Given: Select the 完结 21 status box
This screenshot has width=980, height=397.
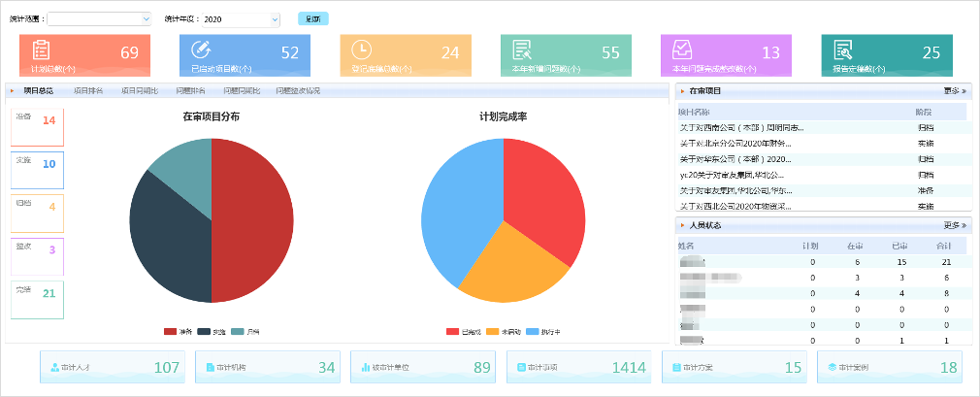Looking at the screenshot, I should [x=37, y=293].
